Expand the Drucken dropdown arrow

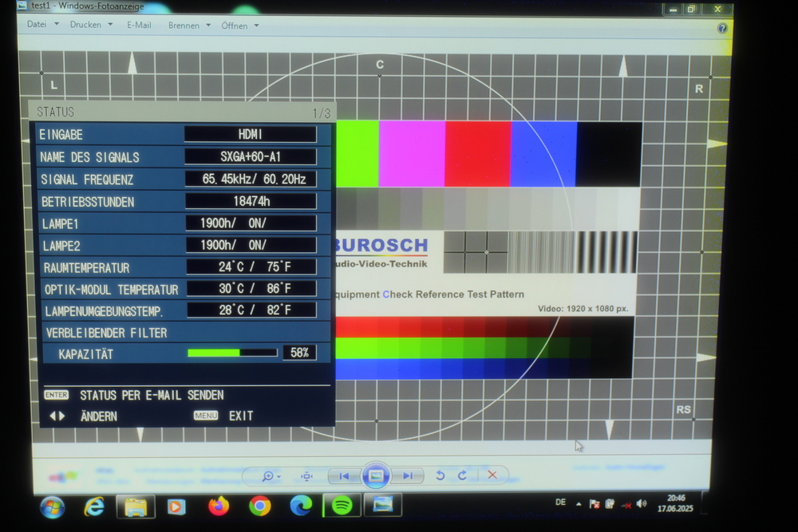coord(110,25)
